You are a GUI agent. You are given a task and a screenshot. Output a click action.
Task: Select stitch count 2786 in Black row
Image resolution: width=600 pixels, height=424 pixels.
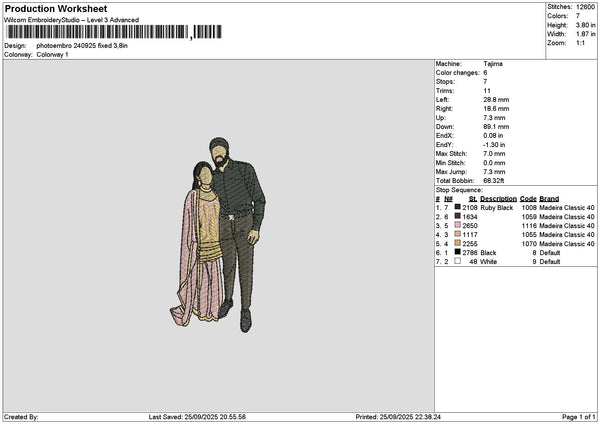click(470, 253)
